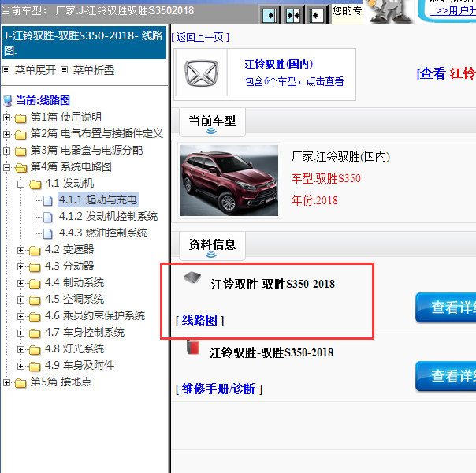Click folder icon of 4.3 分动器
This screenshot has width=476, height=473.
coord(35,267)
